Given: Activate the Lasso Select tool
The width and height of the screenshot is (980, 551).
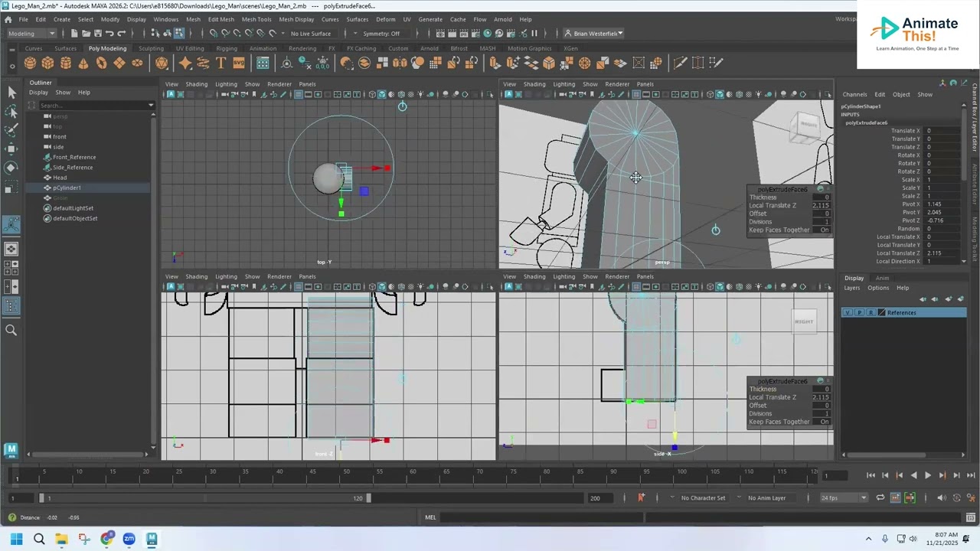Looking at the screenshot, I should [11, 112].
